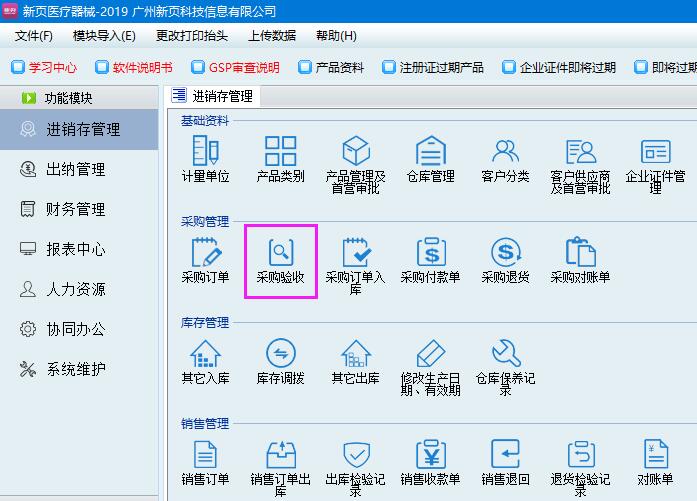Switch to the 进销存管理 tab
The image size is (697, 501).
(214, 96)
